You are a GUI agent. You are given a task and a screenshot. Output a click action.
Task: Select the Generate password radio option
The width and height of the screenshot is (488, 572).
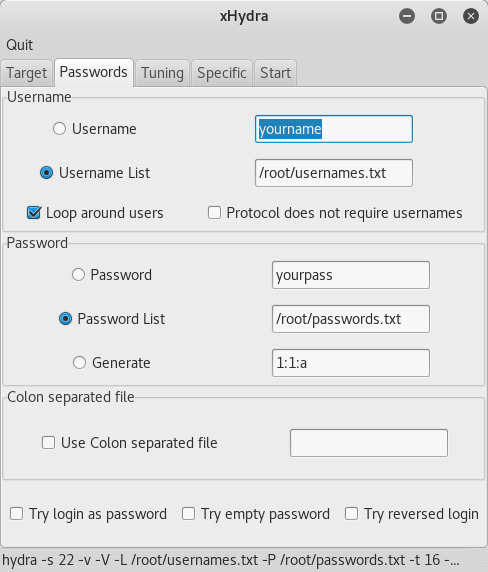point(80,363)
